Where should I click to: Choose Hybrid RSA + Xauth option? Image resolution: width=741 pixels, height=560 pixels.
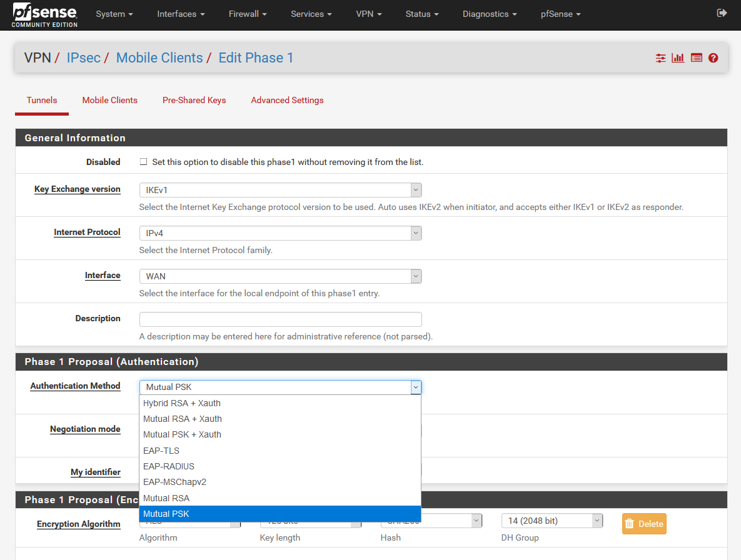point(280,403)
